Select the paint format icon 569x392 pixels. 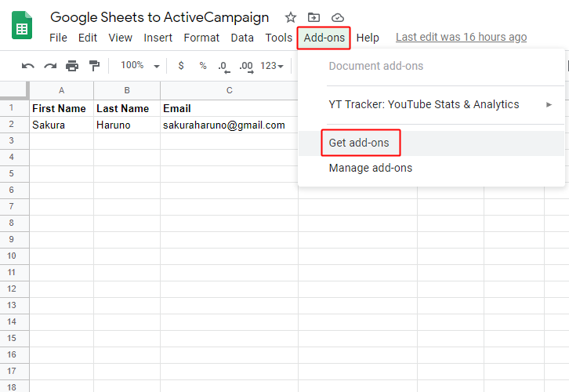pyautogui.click(x=94, y=66)
